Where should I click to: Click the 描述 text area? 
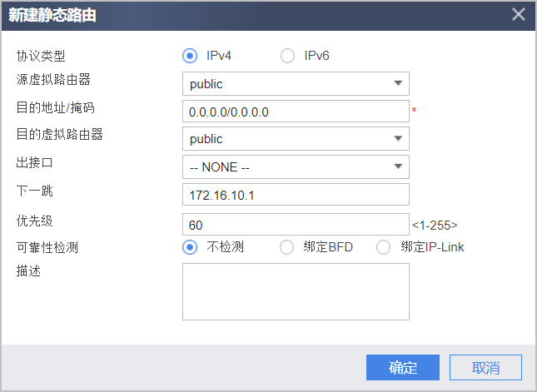coord(296,291)
